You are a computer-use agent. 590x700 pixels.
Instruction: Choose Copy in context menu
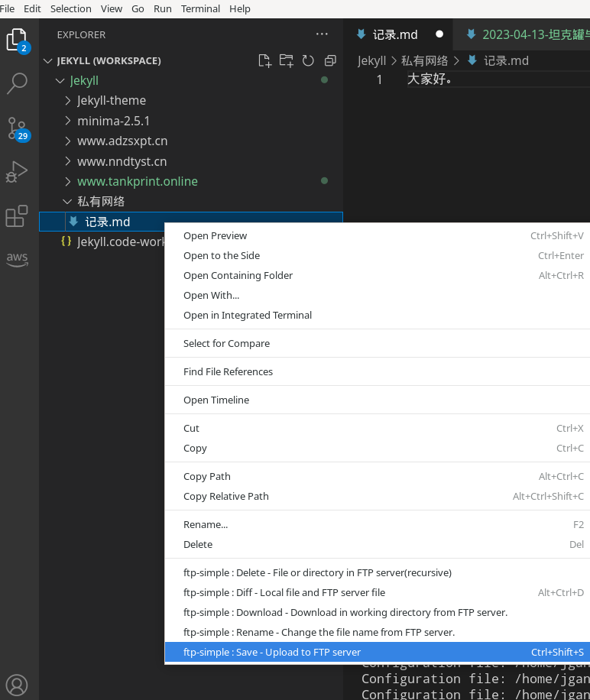tap(377, 448)
